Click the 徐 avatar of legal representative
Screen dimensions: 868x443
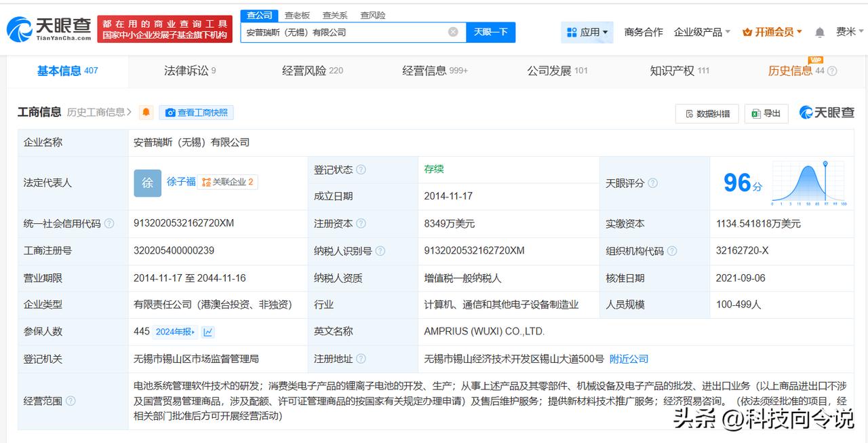coord(148,182)
